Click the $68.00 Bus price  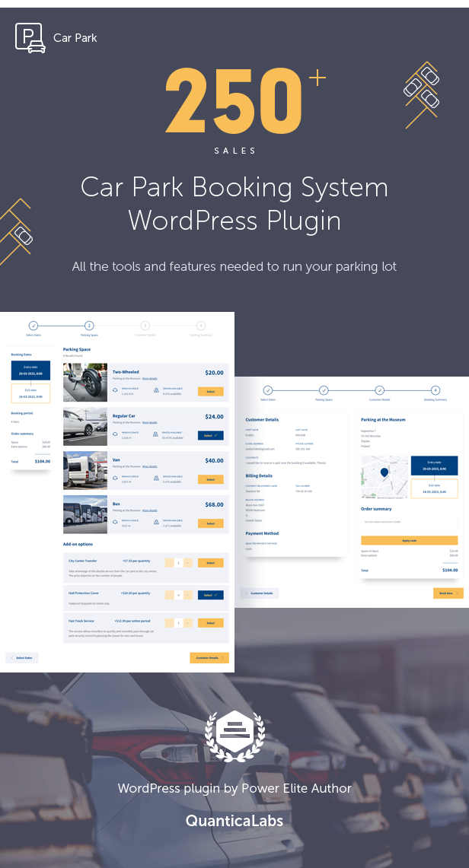click(214, 504)
